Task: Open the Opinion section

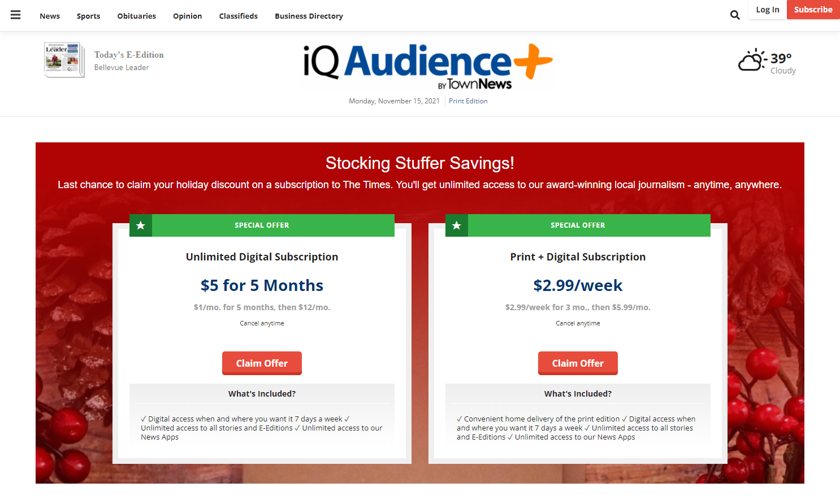Action: click(x=187, y=16)
